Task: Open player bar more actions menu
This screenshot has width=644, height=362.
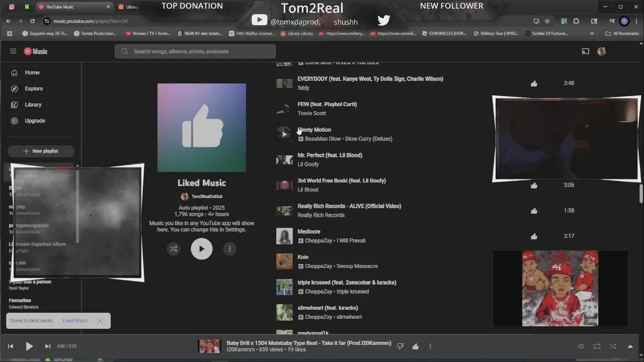Action: (430, 346)
